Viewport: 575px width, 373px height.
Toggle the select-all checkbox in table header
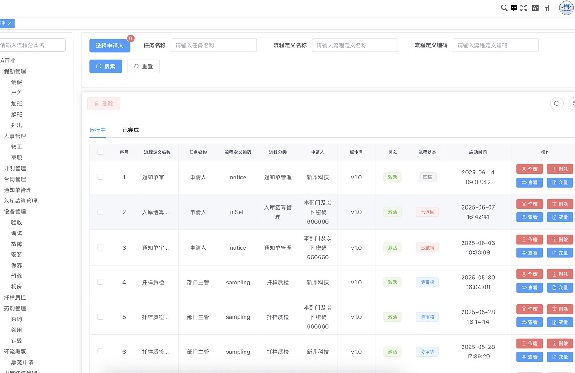[x=100, y=152]
